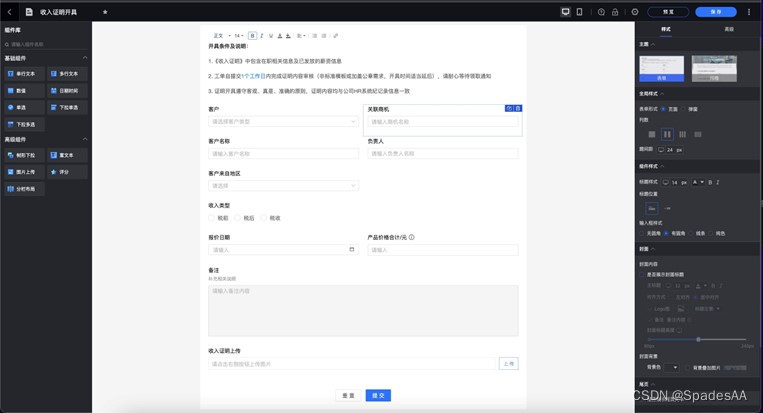Switch to the 样式 tab
Image resolution: width=763 pixels, height=413 pixels.
point(666,29)
